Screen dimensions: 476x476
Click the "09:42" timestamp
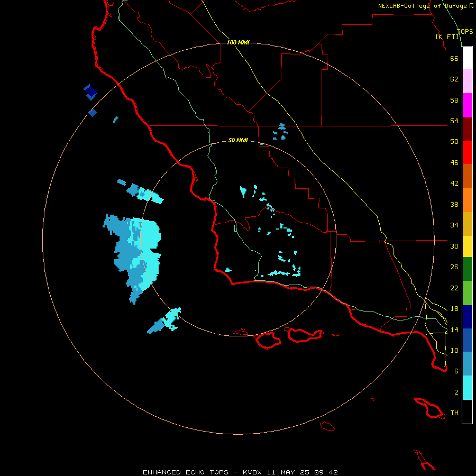(326, 472)
